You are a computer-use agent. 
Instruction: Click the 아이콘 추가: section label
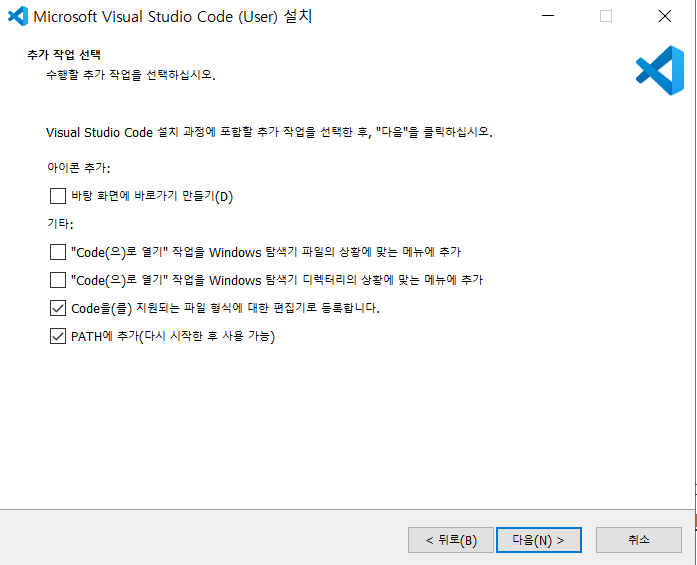tap(79, 168)
